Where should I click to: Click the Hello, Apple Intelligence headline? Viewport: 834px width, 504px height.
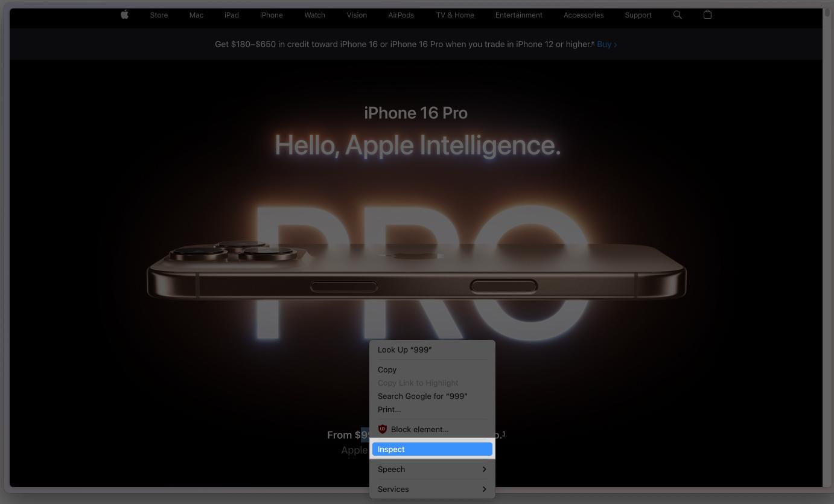tap(418, 145)
